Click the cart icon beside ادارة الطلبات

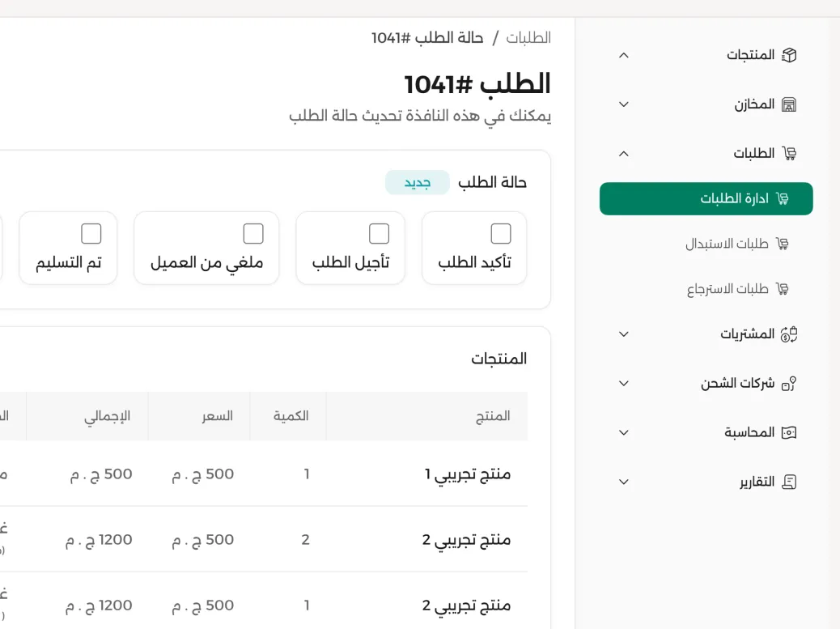pyautogui.click(x=783, y=198)
